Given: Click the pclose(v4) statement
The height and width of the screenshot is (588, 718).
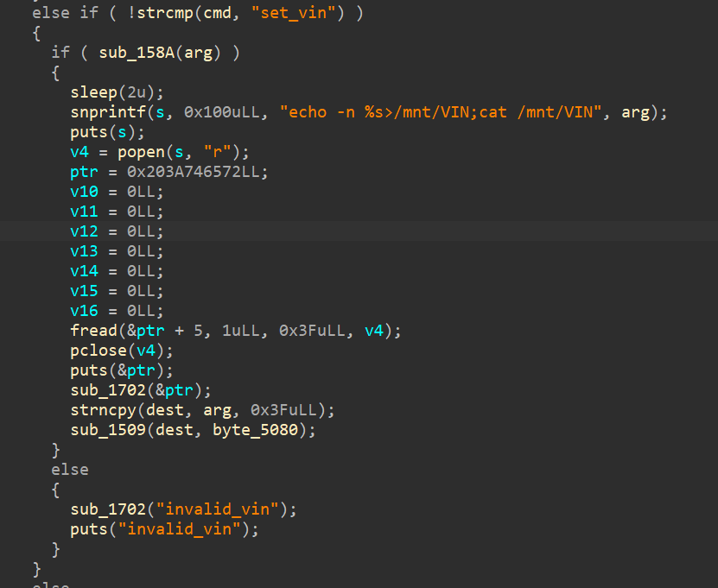Looking at the screenshot, I should tap(122, 351).
